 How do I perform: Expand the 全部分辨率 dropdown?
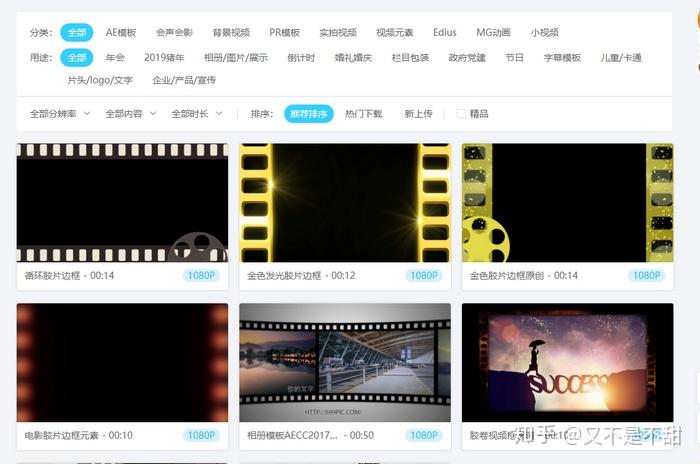coord(60,114)
